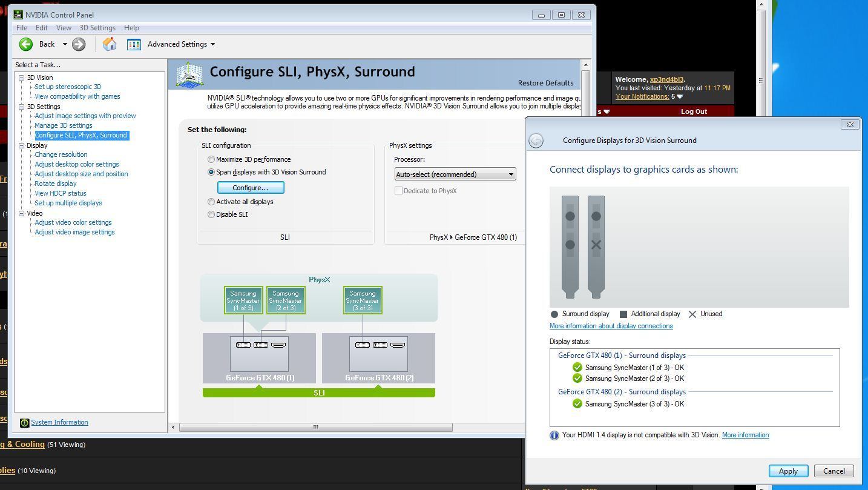The width and height of the screenshot is (868, 490).
Task: Collapse the 3D Vision tree node
Action: tap(22, 78)
